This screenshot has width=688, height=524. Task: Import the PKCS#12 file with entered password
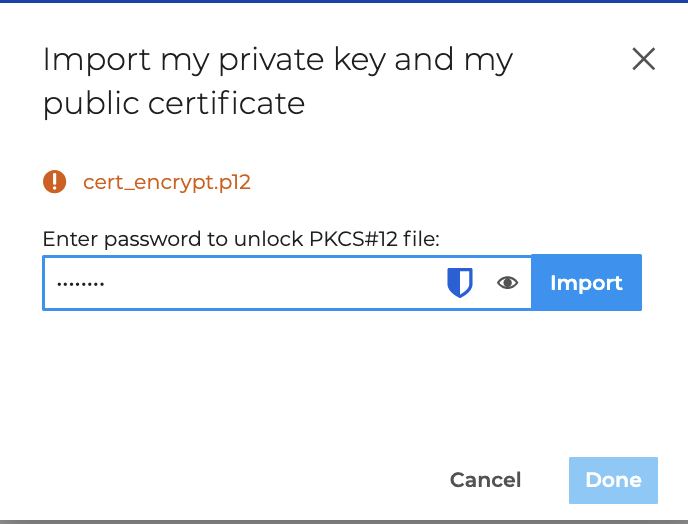pyautogui.click(x=586, y=283)
